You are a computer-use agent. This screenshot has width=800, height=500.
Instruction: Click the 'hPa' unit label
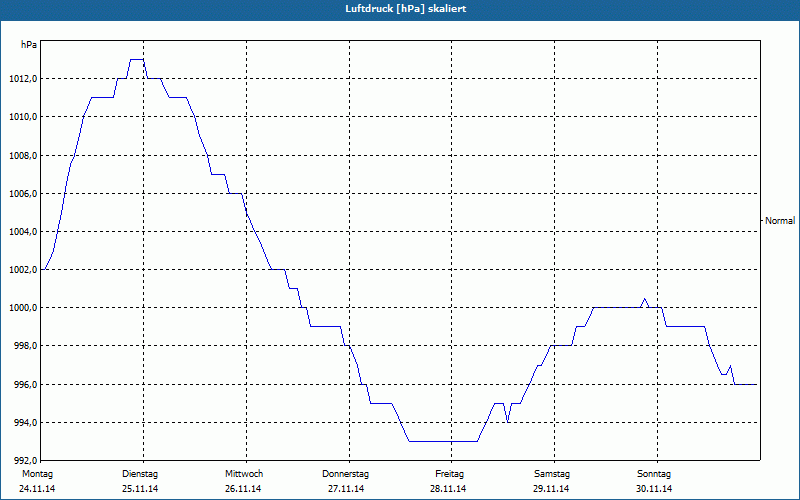point(29,45)
